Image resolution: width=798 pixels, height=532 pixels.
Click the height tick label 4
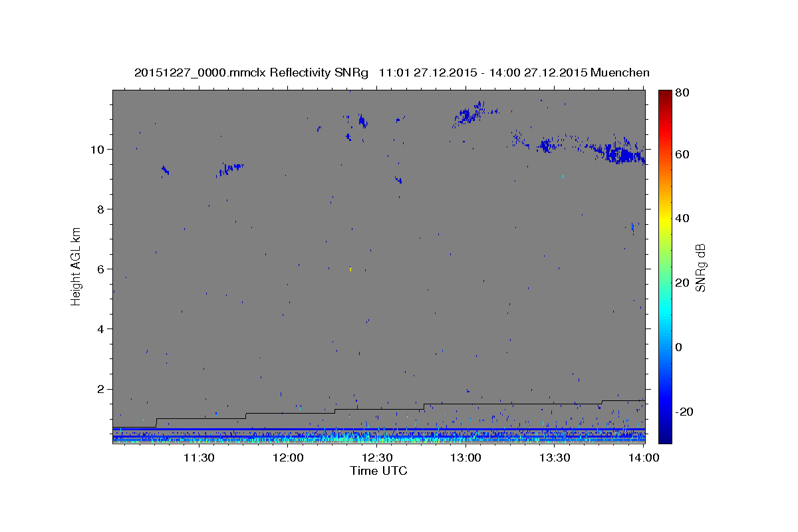tap(100, 329)
